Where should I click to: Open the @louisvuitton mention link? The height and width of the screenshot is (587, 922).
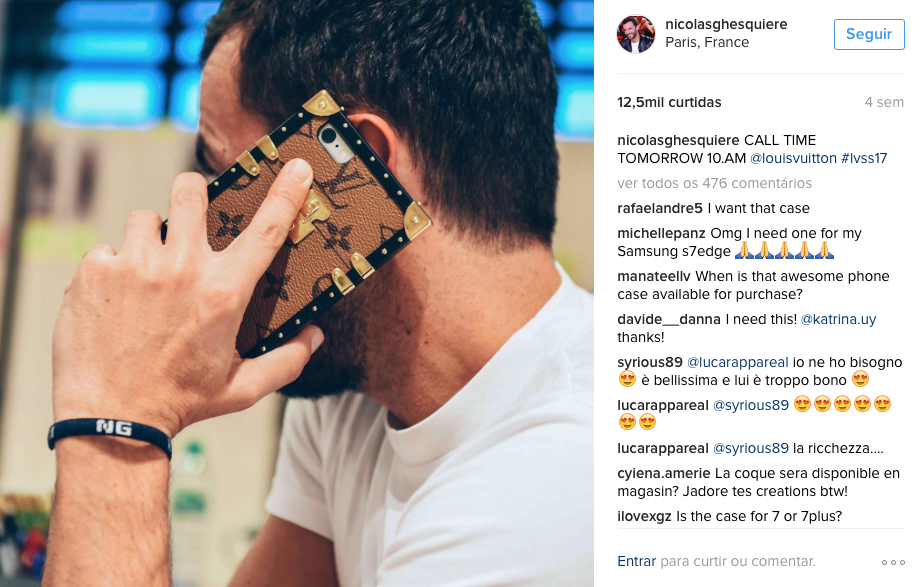pyautogui.click(x=793, y=158)
